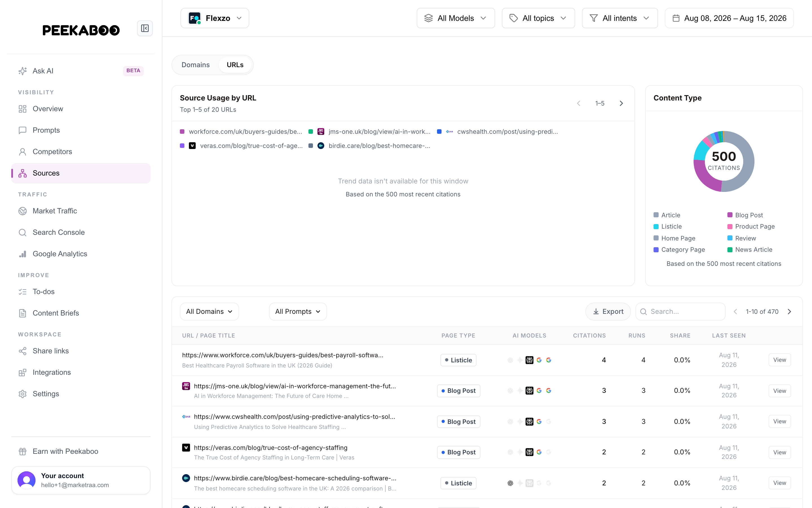Expand the All Domains dropdown
The height and width of the screenshot is (508, 812).
point(209,312)
